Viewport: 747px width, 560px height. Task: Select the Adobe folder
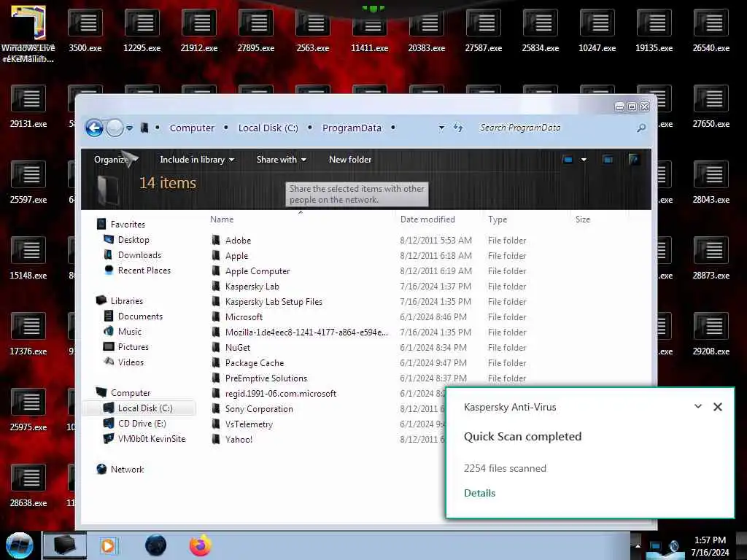(238, 241)
